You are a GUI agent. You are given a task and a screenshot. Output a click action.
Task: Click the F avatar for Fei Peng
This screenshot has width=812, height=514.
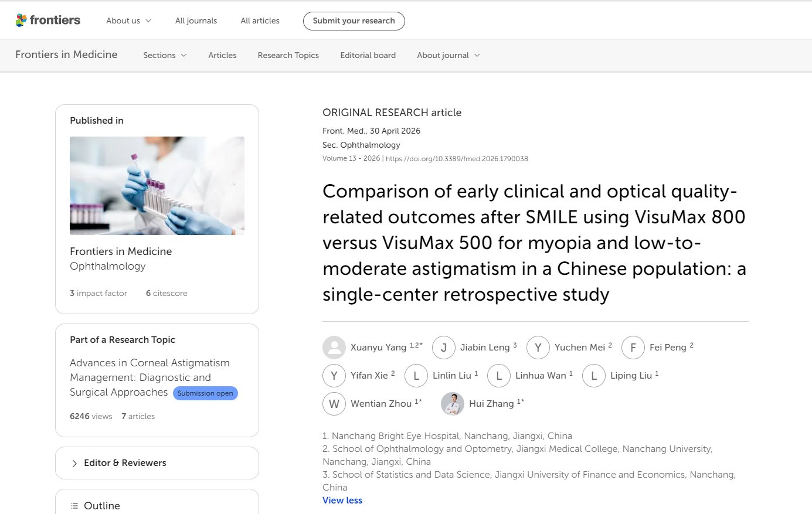click(633, 348)
